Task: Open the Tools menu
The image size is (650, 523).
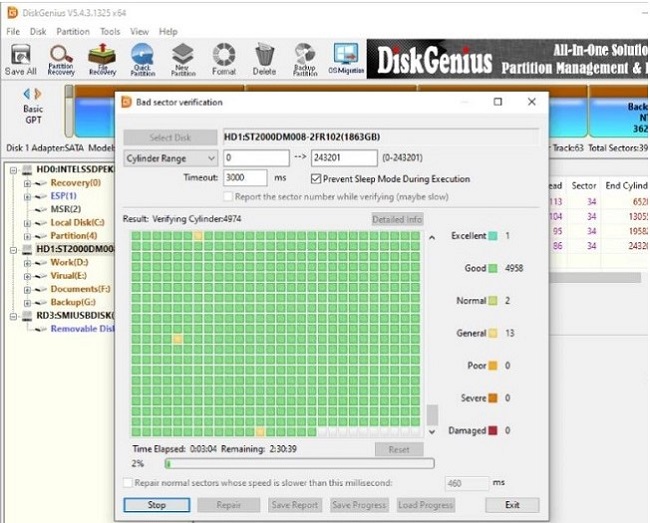Action: (110, 31)
